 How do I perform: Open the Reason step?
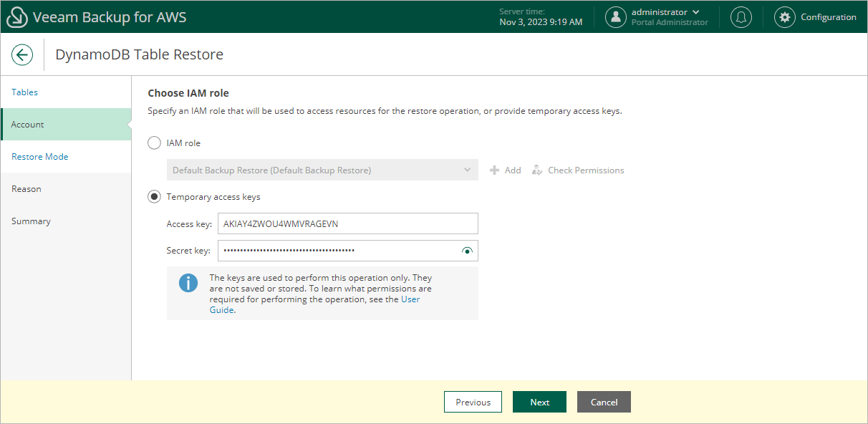pos(66,189)
